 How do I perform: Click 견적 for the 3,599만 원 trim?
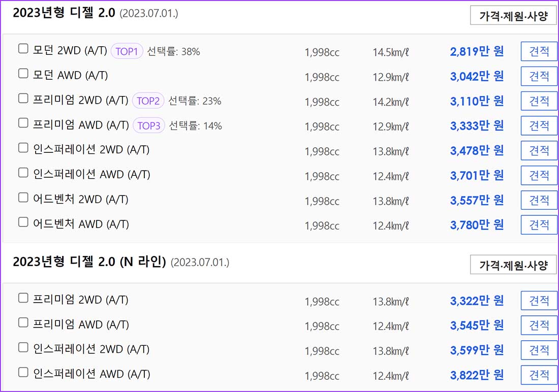click(539, 350)
